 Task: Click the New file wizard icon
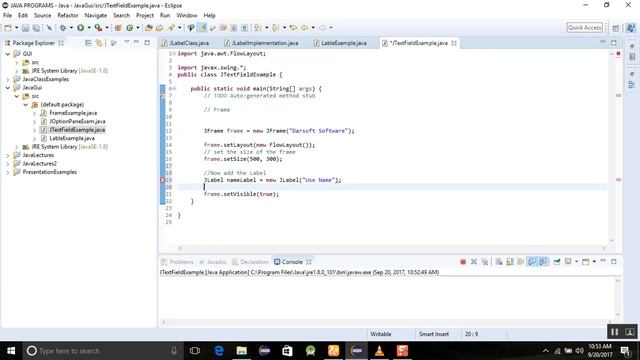8,28
